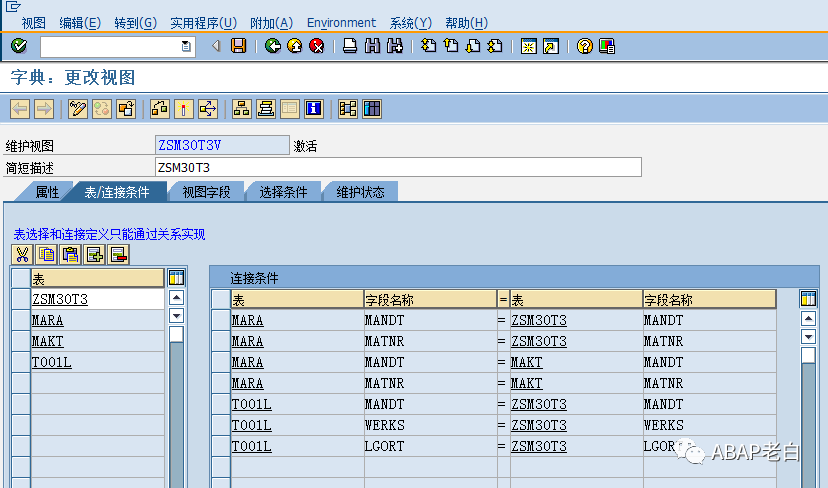The height and width of the screenshot is (488, 828).
Task: Go to next page icon
Action: [473, 46]
